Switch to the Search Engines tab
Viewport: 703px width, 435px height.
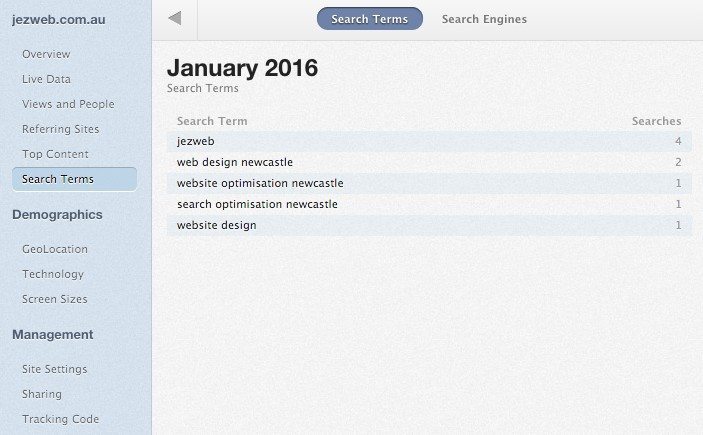pyautogui.click(x=484, y=19)
